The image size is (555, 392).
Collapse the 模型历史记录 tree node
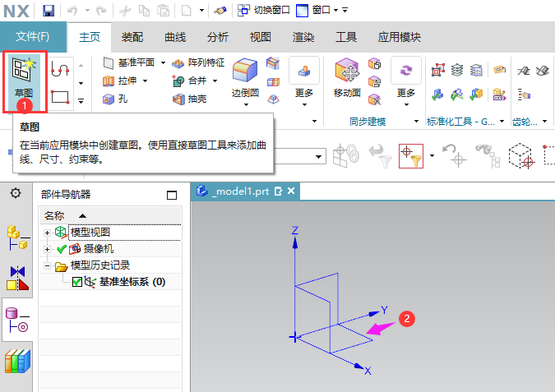tap(48, 265)
